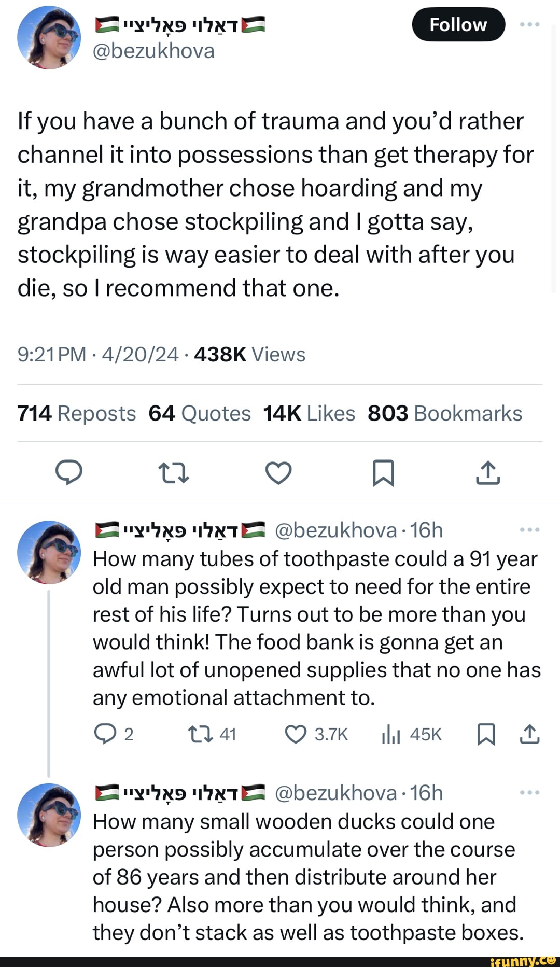Screen dimensions: 560x967
Task: Open the main tweet author's profile picture
Action: tap(49, 37)
